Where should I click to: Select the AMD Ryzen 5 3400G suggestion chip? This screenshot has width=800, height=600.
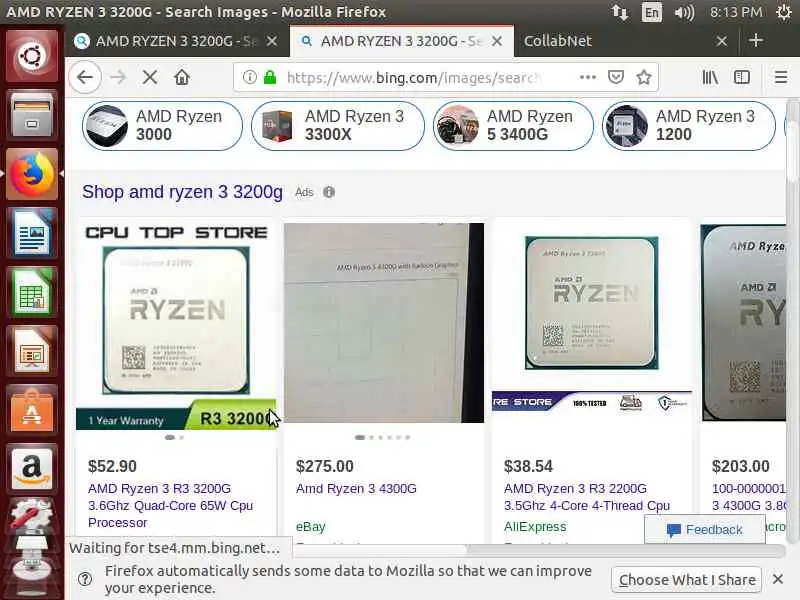(x=513, y=126)
